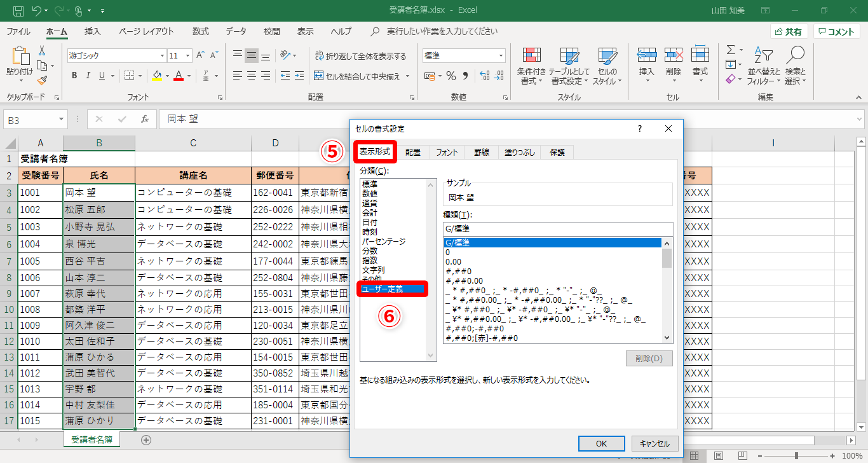Increase the cell indent
This screenshot has height=463, width=868.
click(x=299, y=76)
